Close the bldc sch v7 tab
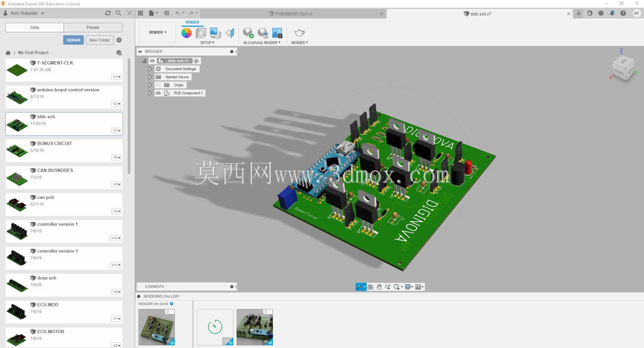The image size is (644, 348). [568, 14]
